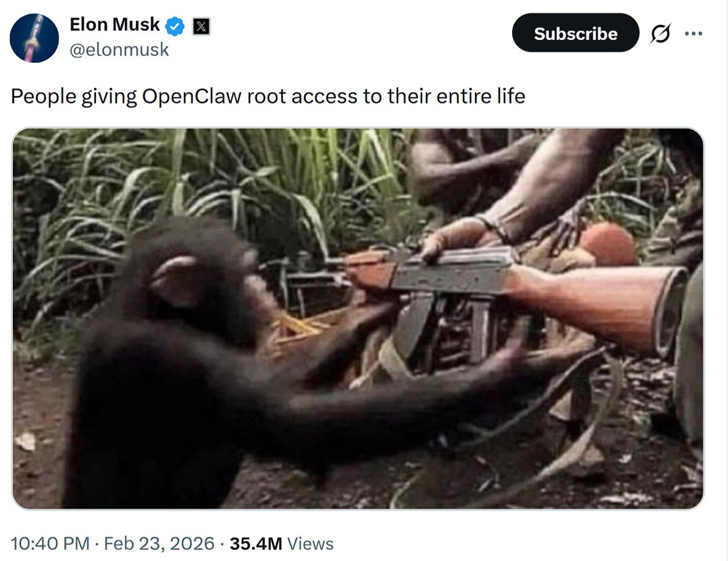This screenshot has height=561, width=728.
Task: Click the 35.4M view count
Action: tap(256, 543)
